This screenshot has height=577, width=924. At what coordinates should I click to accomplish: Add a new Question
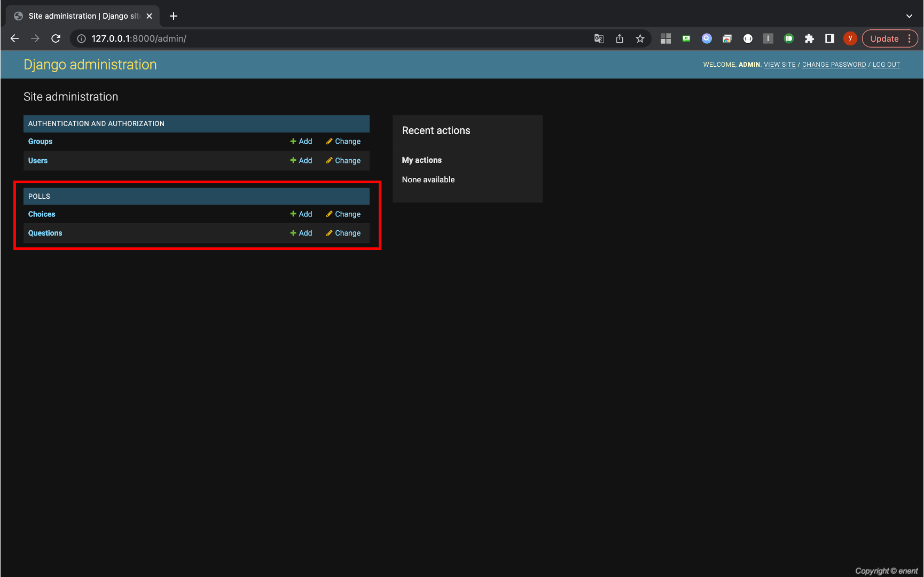click(x=301, y=233)
